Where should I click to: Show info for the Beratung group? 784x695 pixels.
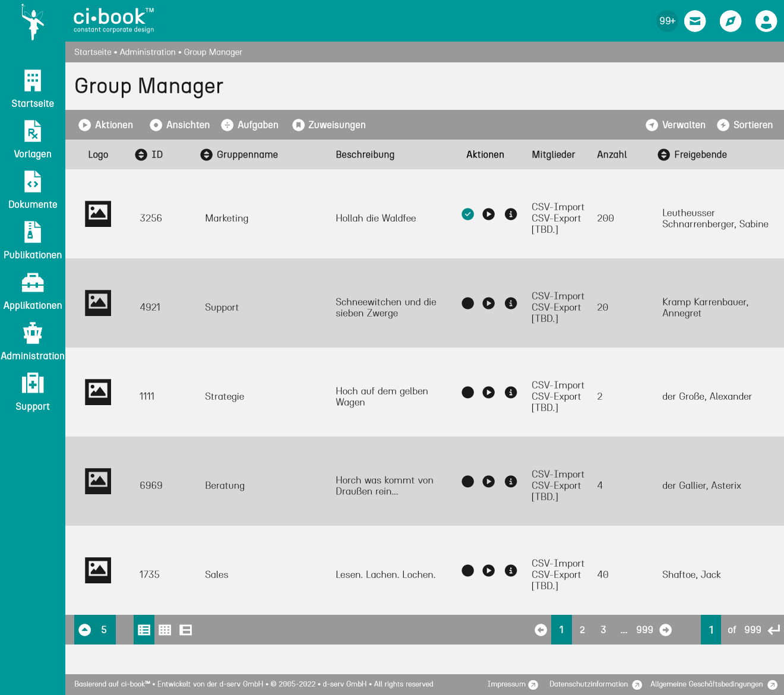[x=511, y=481]
